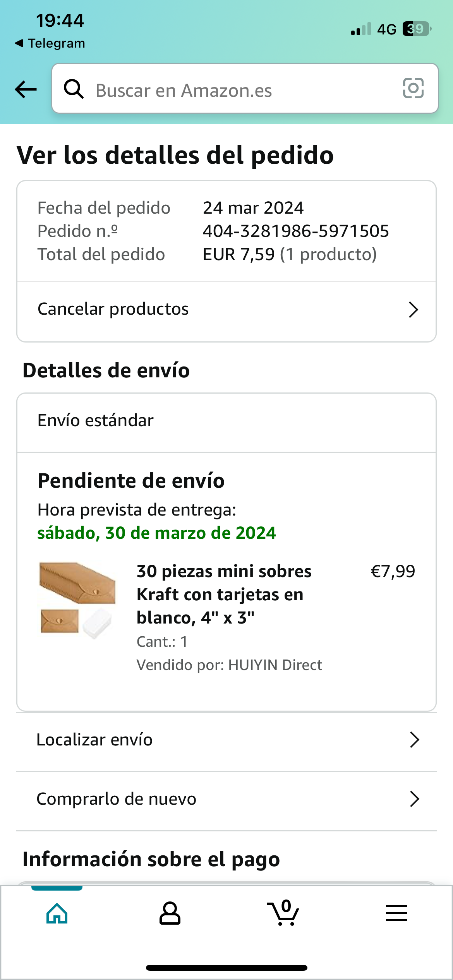Open the account profile icon
This screenshot has height=980, width=453.
(170, 913)
